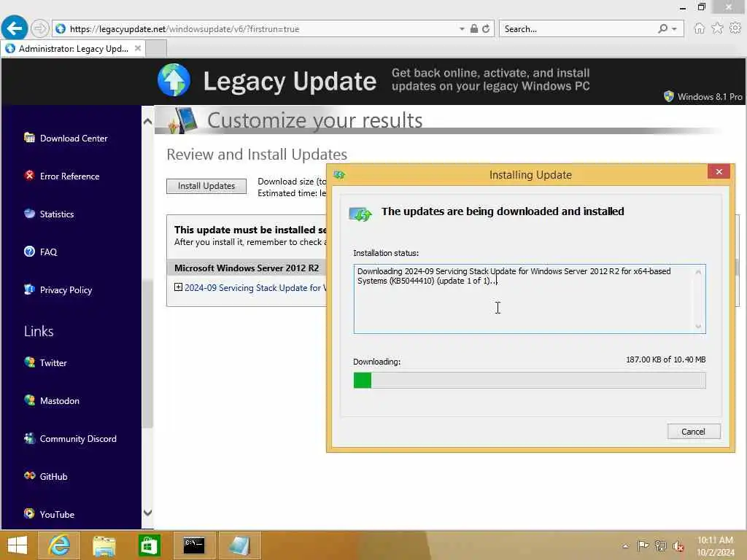The width and height of the screenshot is (747, 560).
Task: Click the Install Updates button
Action: pos(206,186)
